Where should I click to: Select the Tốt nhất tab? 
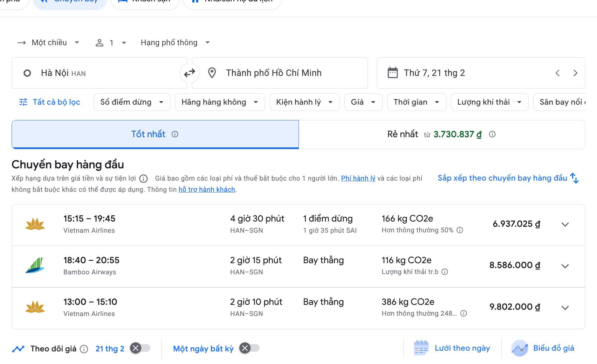(x=155, y=134)
